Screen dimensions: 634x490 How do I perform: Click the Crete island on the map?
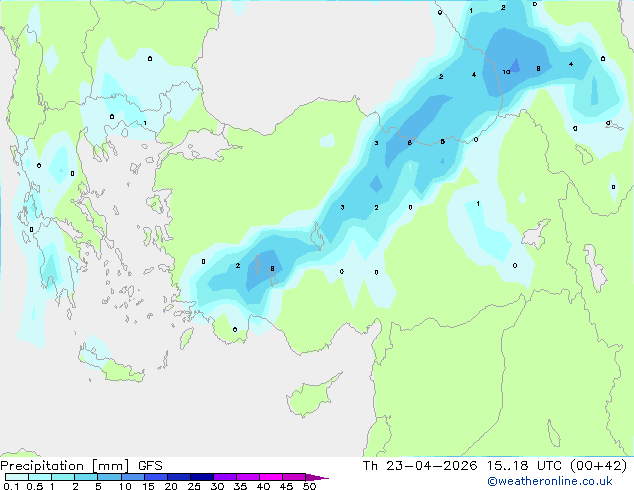(112, 365)
